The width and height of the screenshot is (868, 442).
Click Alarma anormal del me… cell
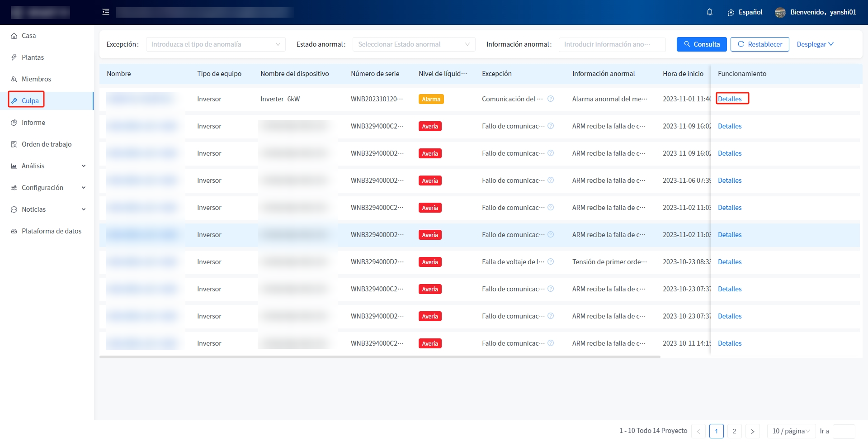click(x=610, y=99)
